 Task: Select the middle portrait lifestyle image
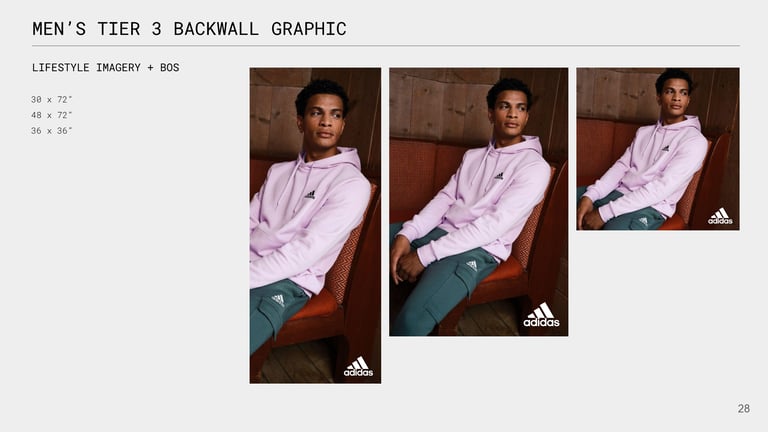point(479,202)
